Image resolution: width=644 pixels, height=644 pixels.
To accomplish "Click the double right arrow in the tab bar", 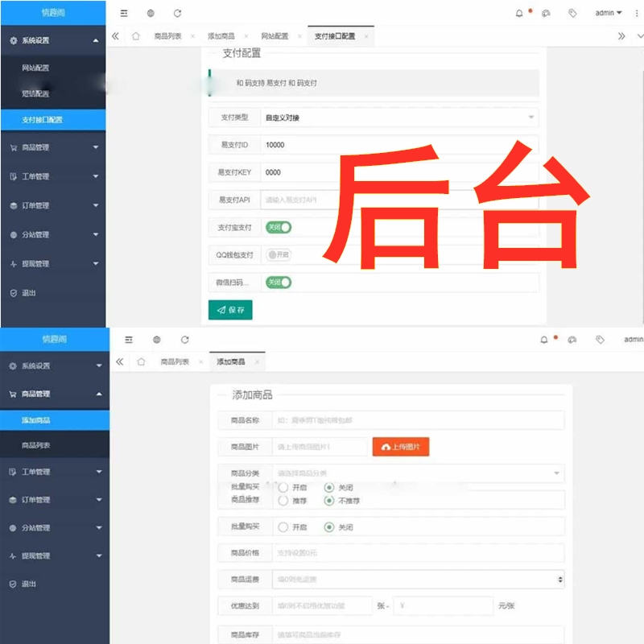I will click(621, 36).
